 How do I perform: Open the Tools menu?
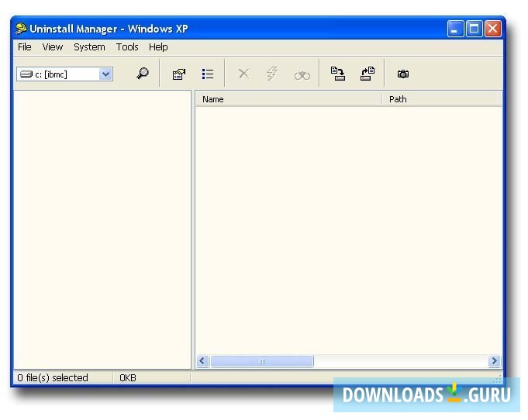[127, 46]
